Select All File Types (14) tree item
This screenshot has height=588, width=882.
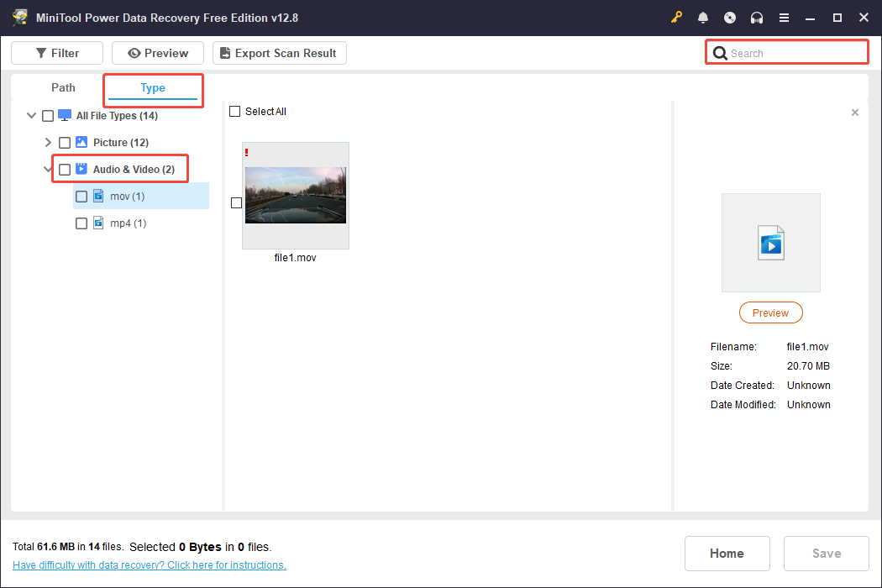click(x=117, y=115)
